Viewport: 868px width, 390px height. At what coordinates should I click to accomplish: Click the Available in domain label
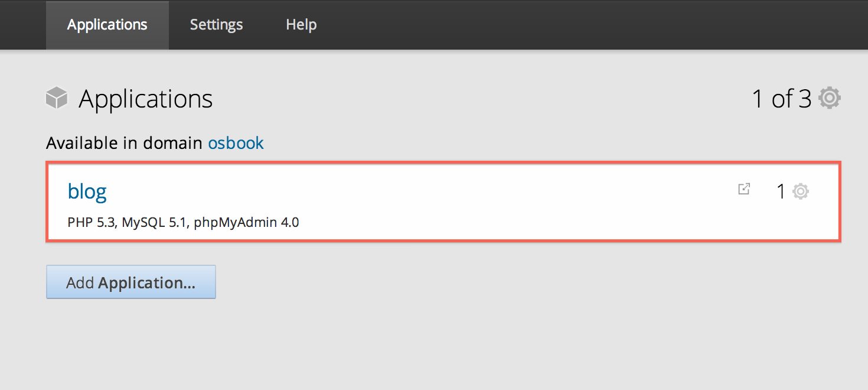click(x=124, y=143)
